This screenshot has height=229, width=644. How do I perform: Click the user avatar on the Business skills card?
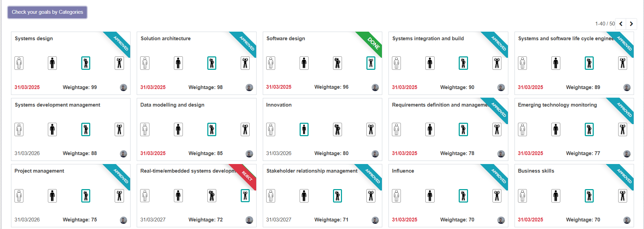(627, 220)
